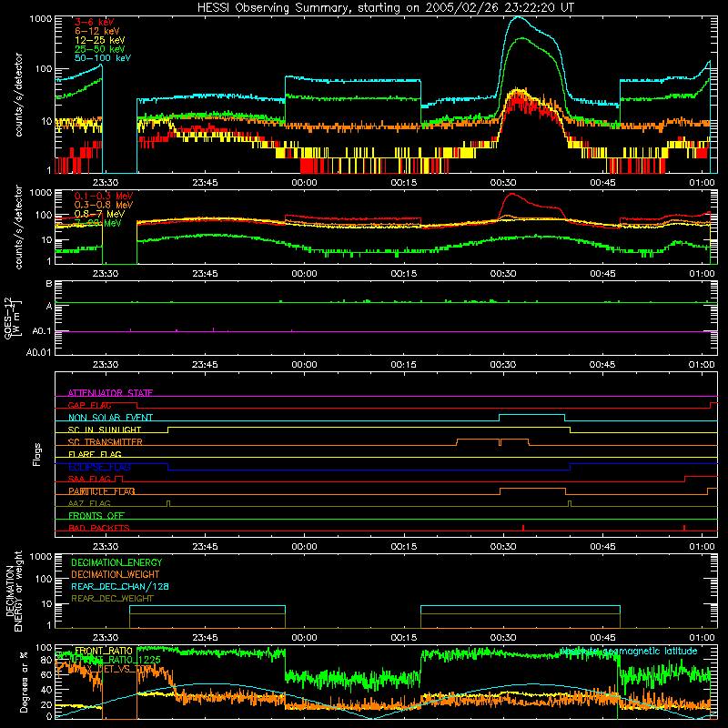
Task: Select the BAD_PACKETS flag label
Action: [x=99, y=528]
